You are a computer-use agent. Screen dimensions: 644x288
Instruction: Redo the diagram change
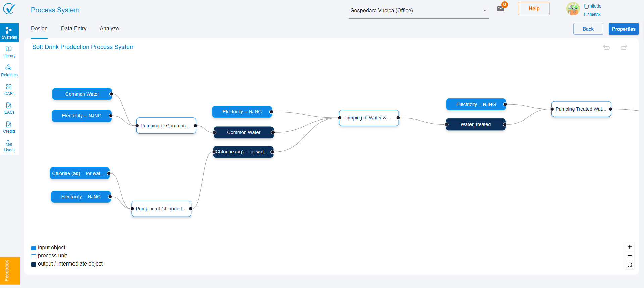[x=624, y=47]
